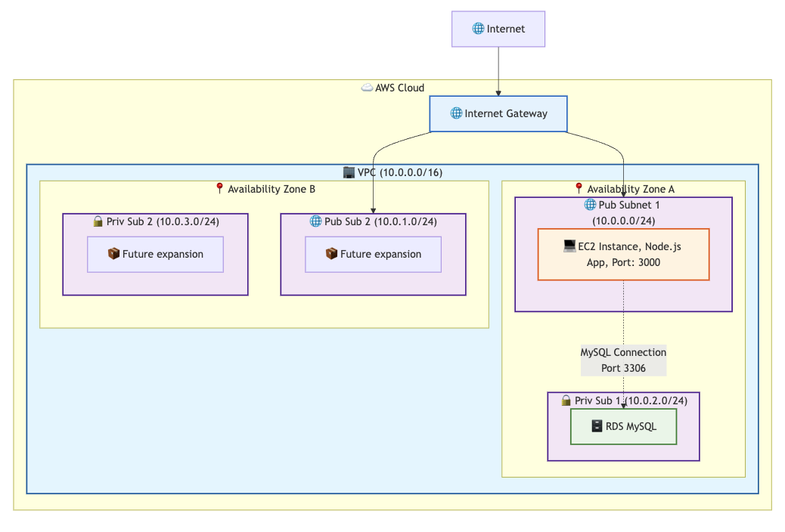785x532 pixels.
Task: Click the 'AWS Cloud' label text
Action: (x=399, y=88)
